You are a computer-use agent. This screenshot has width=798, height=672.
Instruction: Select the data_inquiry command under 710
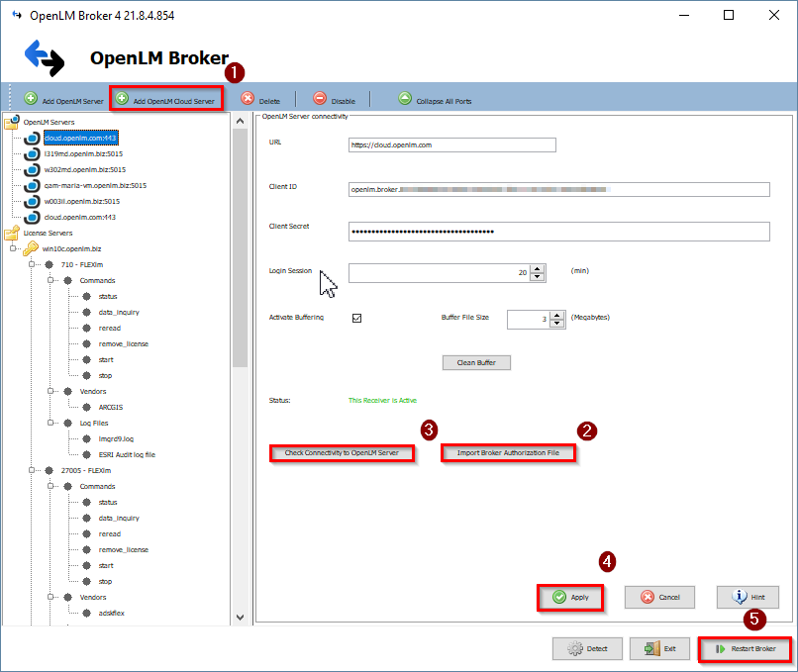(x=118, y=312)
